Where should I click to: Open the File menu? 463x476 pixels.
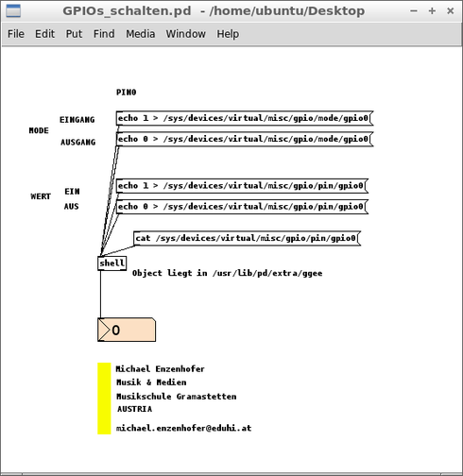coord(16,34)
